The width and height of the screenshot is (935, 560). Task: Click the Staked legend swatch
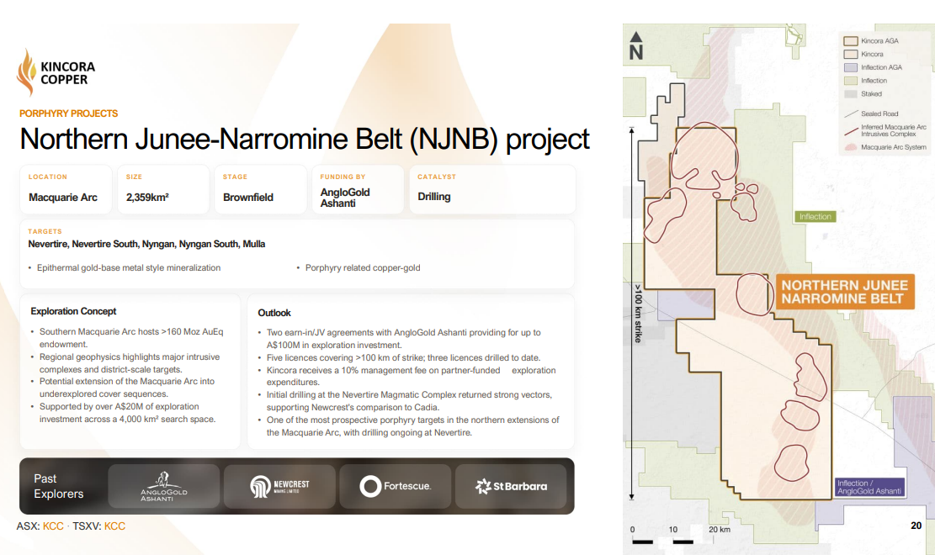point(850,93)
